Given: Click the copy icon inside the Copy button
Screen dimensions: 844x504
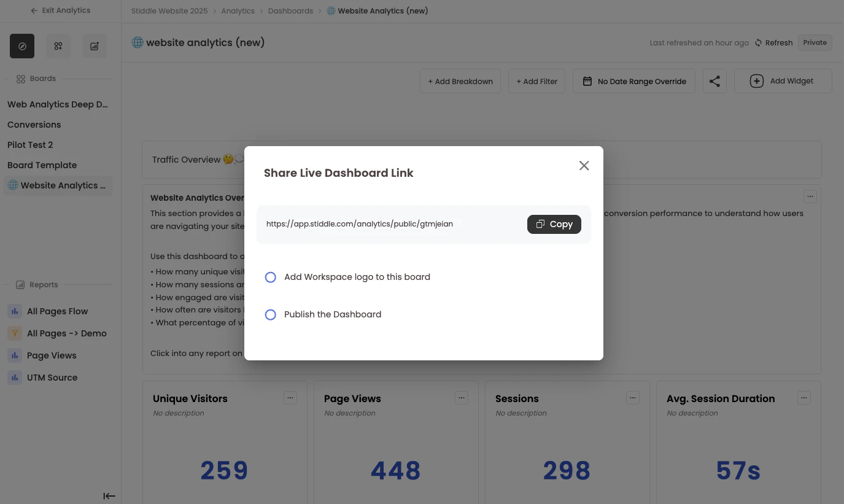Looking at the screenshot, I should coord(540,224).
